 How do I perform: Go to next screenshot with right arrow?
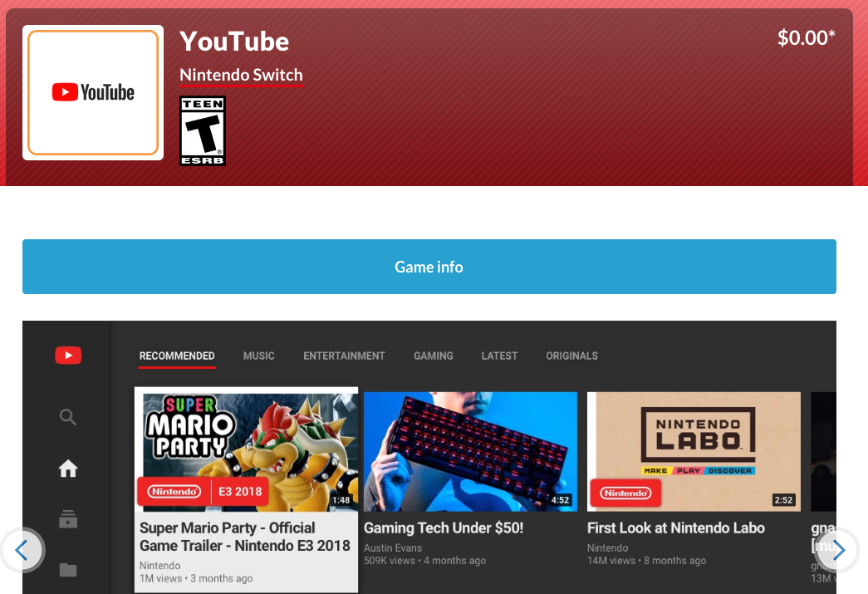[838, 550]
